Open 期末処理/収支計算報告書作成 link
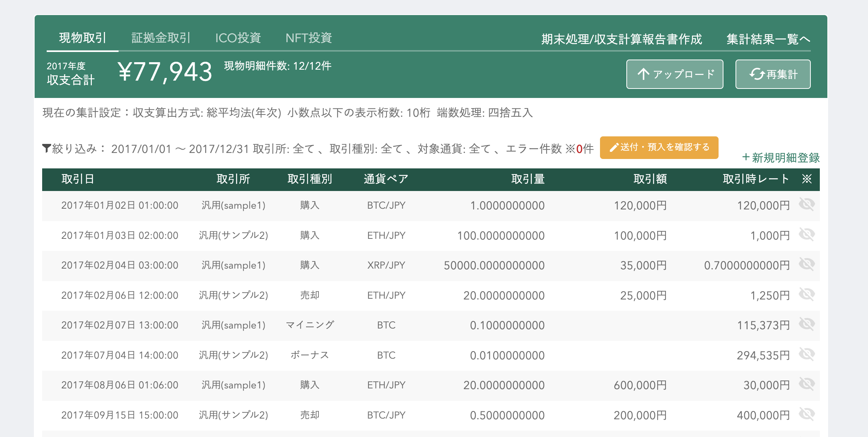The image size is (868, 437). click(x=621, y=39)
